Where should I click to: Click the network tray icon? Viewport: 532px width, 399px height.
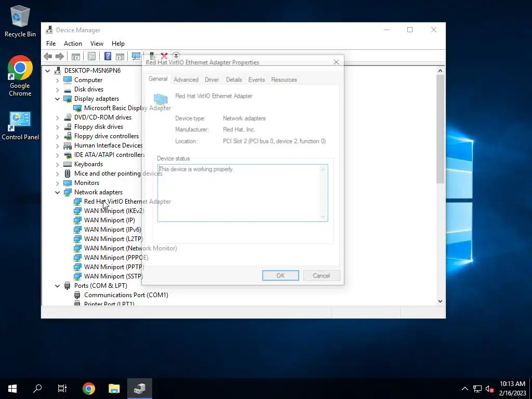(477, 389)
